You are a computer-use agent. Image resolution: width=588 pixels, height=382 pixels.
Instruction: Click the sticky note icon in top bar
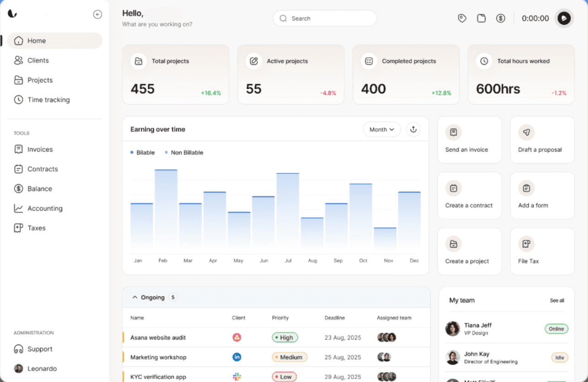[x=481, y=18]
